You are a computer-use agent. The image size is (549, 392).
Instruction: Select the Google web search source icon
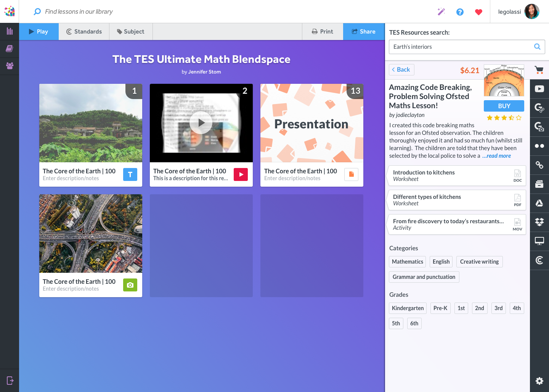[539, 108]
